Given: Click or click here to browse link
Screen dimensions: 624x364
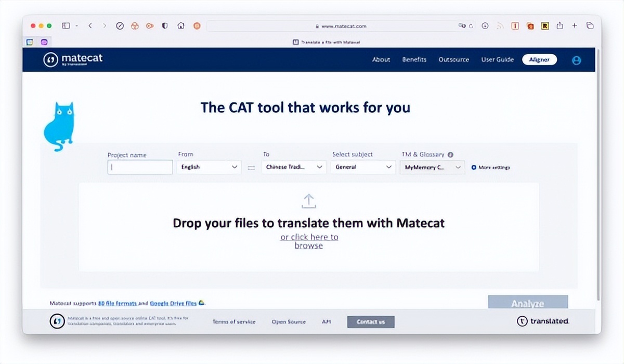Looking at the screenshot, I should [x=309, y=241].
